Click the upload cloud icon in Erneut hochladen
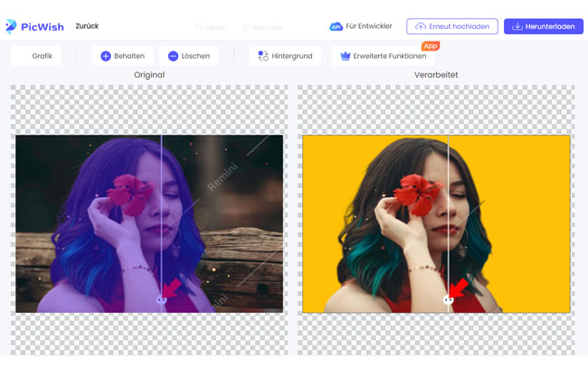Screen dimensions: 588x389 click(421, 26)
